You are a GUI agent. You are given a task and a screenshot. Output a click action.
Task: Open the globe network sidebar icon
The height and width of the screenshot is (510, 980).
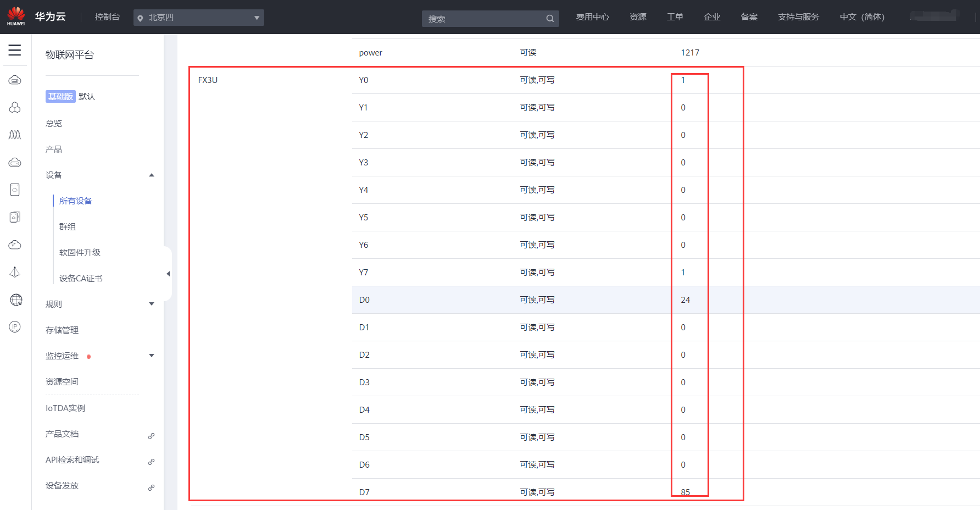coord(16,300)
